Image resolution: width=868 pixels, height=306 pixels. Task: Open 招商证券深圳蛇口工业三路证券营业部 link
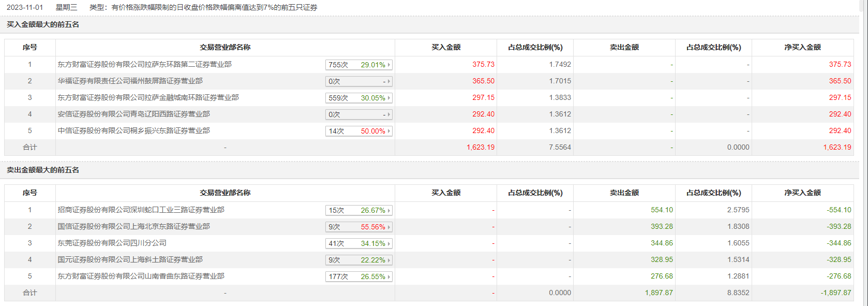point(141,210)
